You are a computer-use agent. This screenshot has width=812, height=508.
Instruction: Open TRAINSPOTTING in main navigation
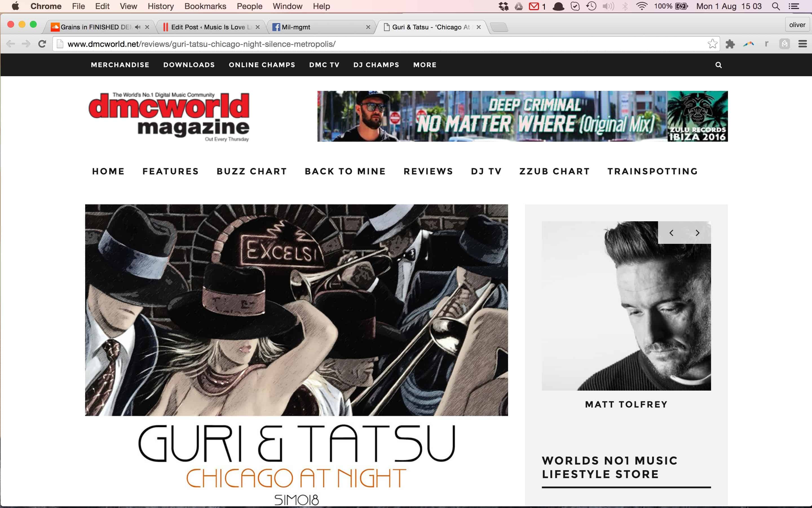[653, 171]
